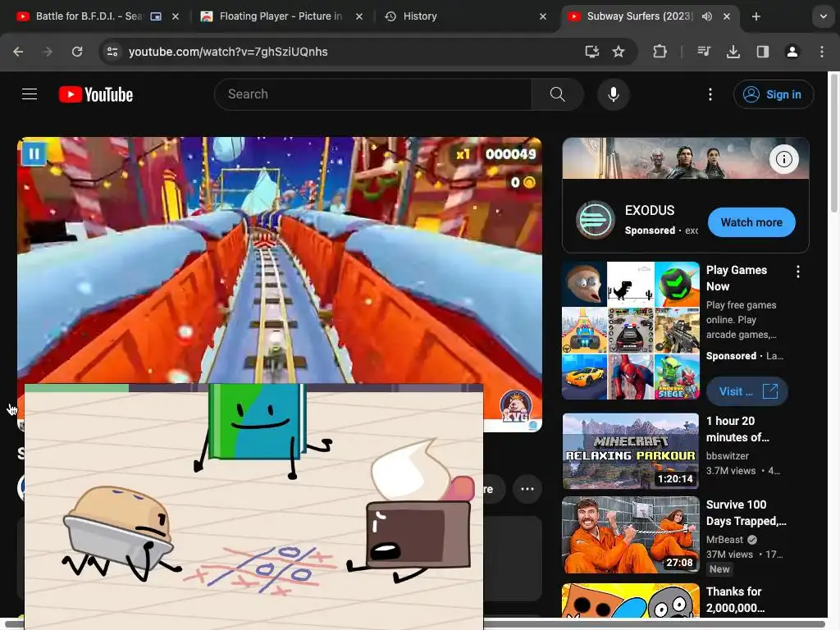Image resolution: width=840 pixels, height=630 pixels.
Task: Open the YouTube guide hamburger menu
Action: [30, 94]
